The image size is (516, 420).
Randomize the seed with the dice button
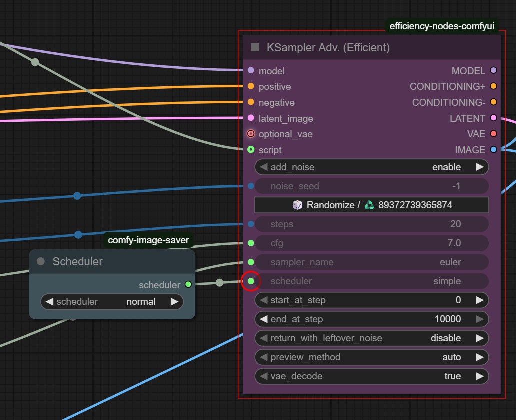tap(372, 205)
